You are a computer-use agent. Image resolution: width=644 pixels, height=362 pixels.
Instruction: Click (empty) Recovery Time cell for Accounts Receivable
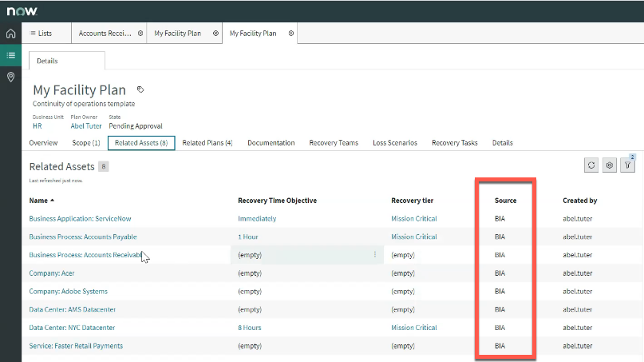point(250,255)
